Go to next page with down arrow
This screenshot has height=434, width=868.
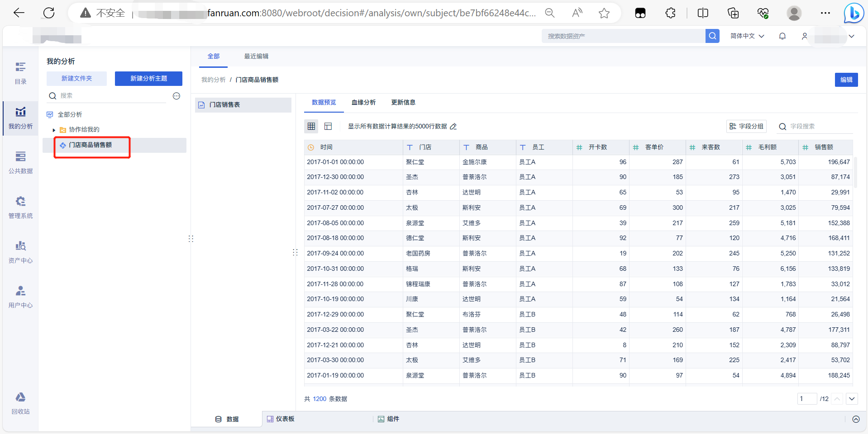[852, 399]
